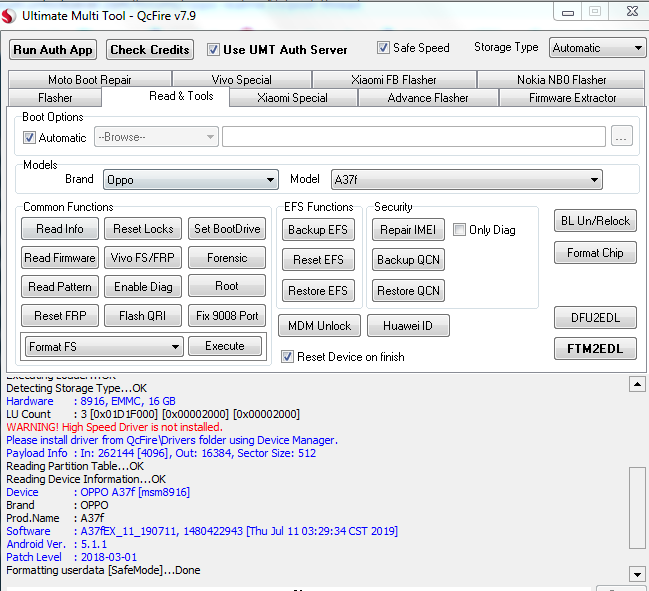Enable the Only Diag checkbox
This screenshot has height=591, width=649.
click(x=459, y=230)
